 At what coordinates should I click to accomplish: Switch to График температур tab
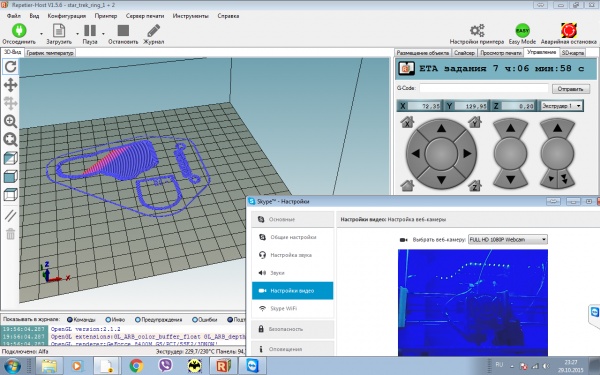point(50,53)
